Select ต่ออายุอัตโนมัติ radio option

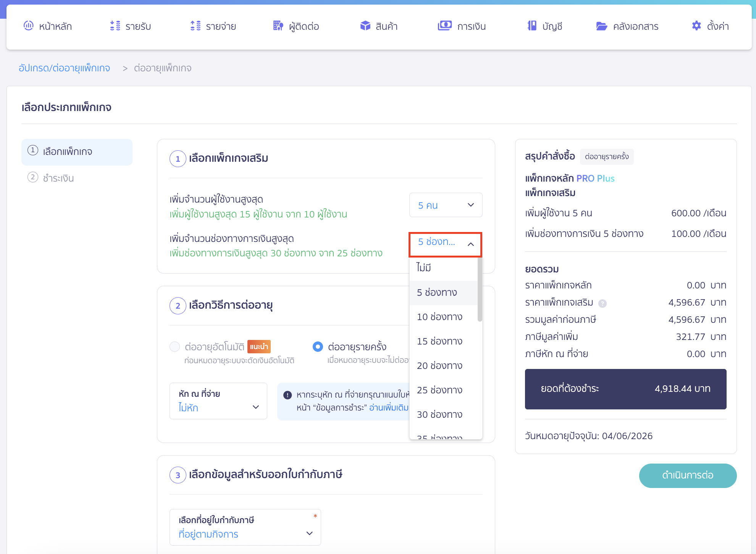(175, 346)
